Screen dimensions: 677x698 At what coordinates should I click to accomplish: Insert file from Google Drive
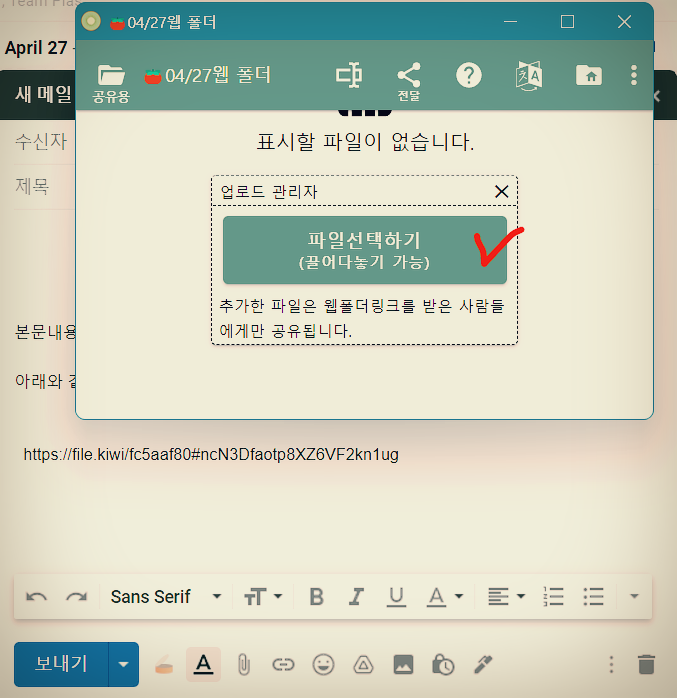pyautogui.click(x=363, y=664)
